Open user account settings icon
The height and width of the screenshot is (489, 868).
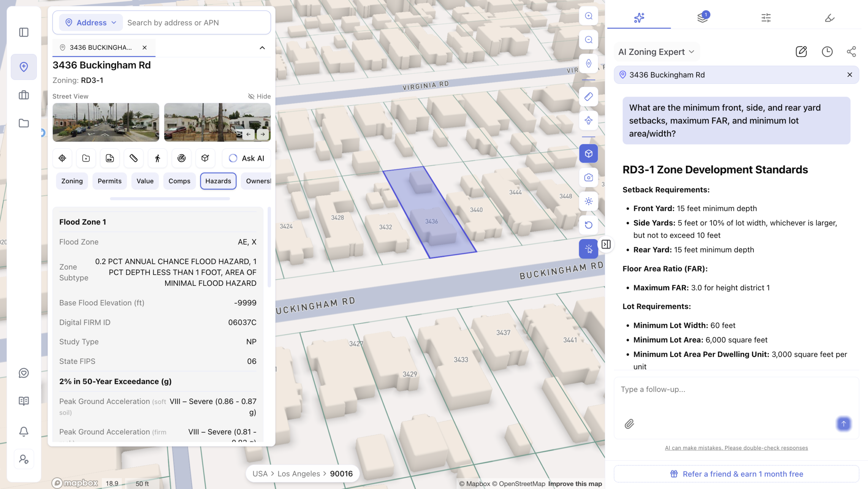[24, 459]
